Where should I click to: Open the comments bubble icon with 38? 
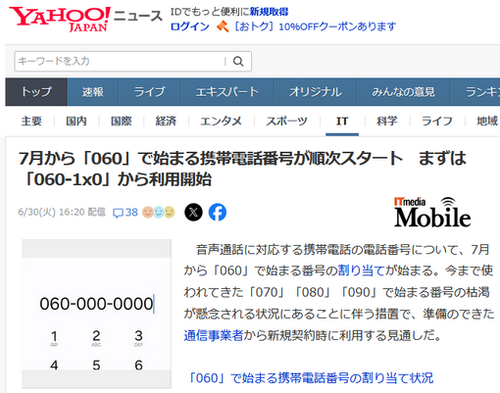(x=125, y=212)
